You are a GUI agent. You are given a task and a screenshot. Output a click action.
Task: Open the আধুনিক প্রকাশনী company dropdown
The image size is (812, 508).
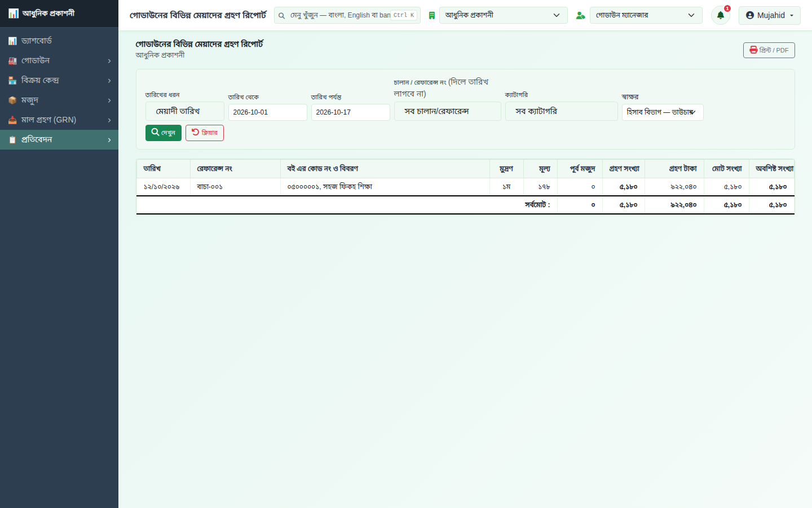[503, 15]
